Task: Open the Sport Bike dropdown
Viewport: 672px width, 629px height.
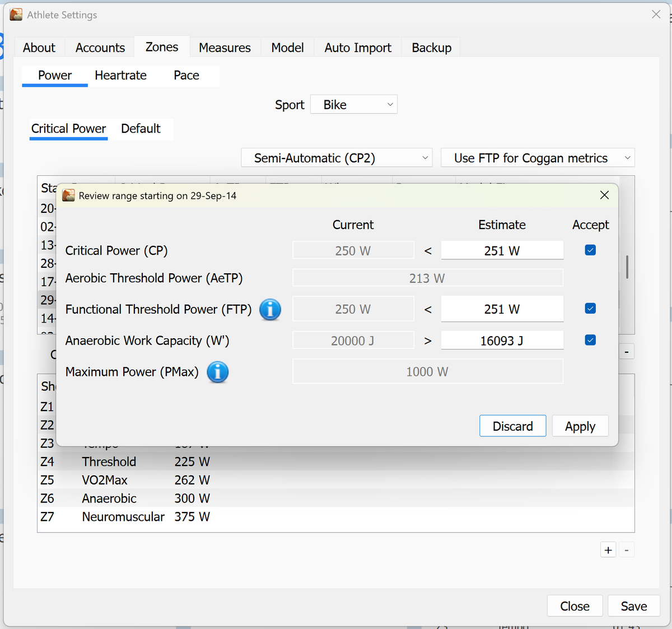Action: pos(354,105)
